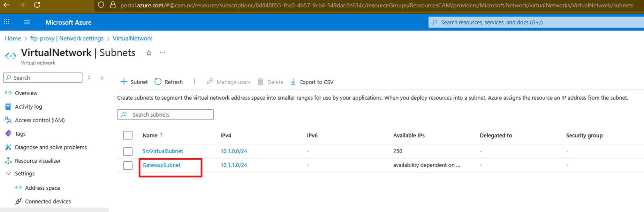Export subnets to CSV
This screenshot has width=644, height=212.
tap(312, 82)
